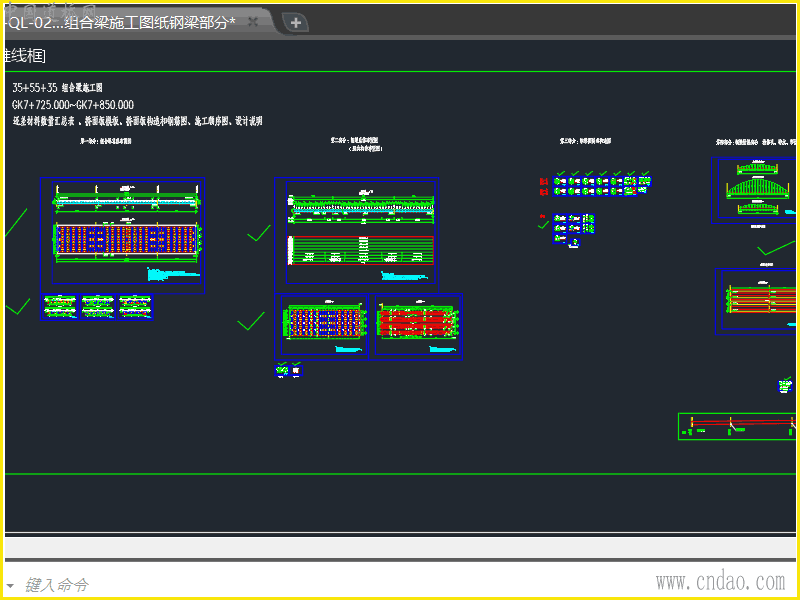Pick the rightmost of three small sheets under first part
800x600 pixels.
(135, 307)
